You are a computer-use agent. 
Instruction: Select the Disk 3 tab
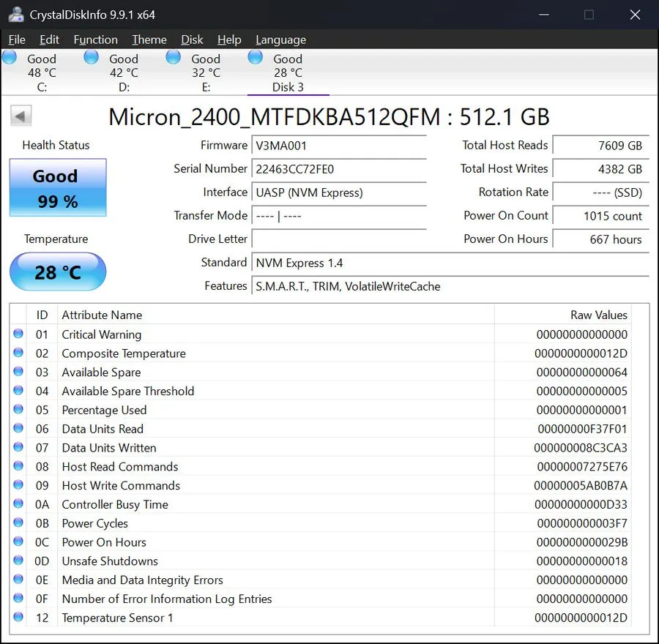pyautogui.click(x=288, y=72)
